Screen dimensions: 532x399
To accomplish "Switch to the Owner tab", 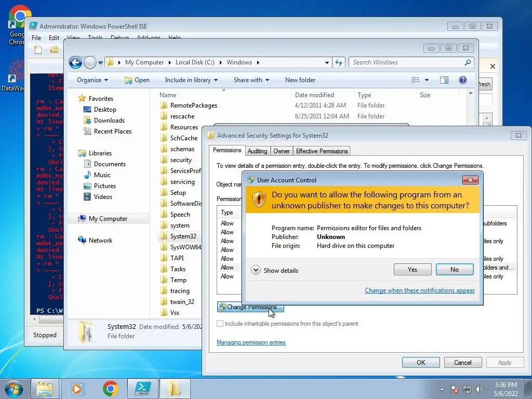I will tap(282, 151).
